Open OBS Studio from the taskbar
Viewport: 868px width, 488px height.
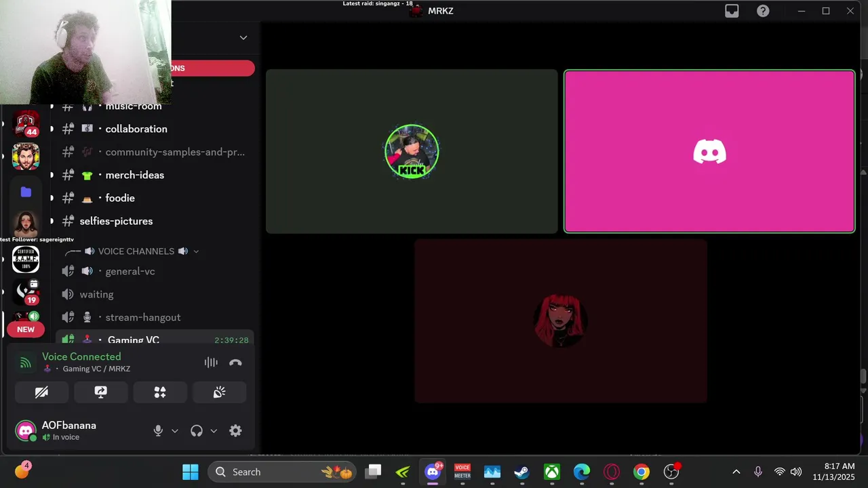(x=671, y=472)
